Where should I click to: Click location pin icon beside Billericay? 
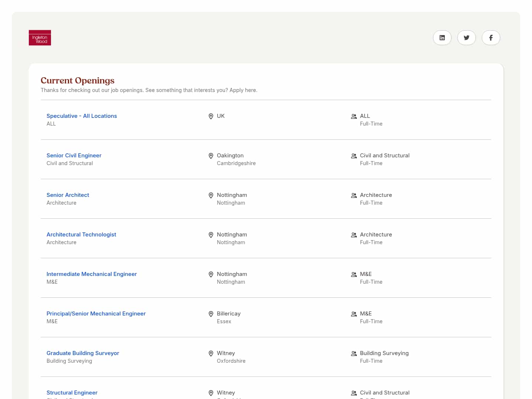pos(211,314)
